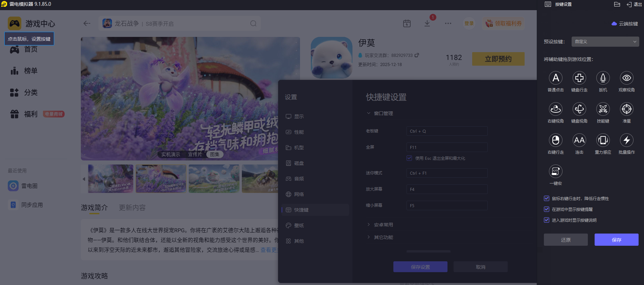Open the 预设按键 preset dropdown
Image resolution: width=644 pixels, height=285 pixels.
pos(605,42)
